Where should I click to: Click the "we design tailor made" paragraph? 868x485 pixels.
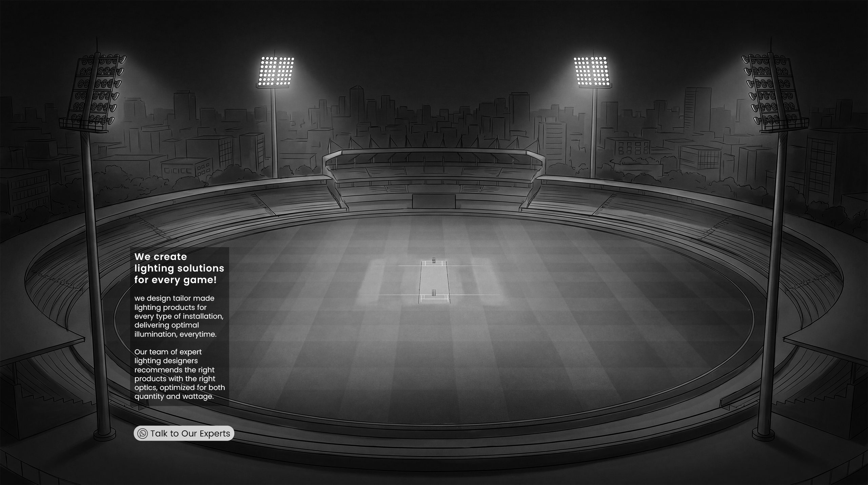point(179,316)
